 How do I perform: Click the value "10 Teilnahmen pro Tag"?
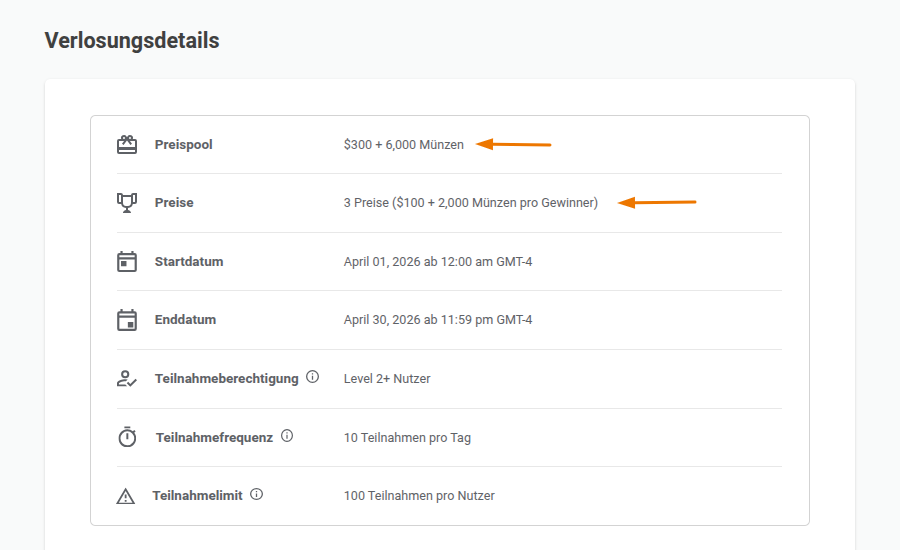point(407,438)
